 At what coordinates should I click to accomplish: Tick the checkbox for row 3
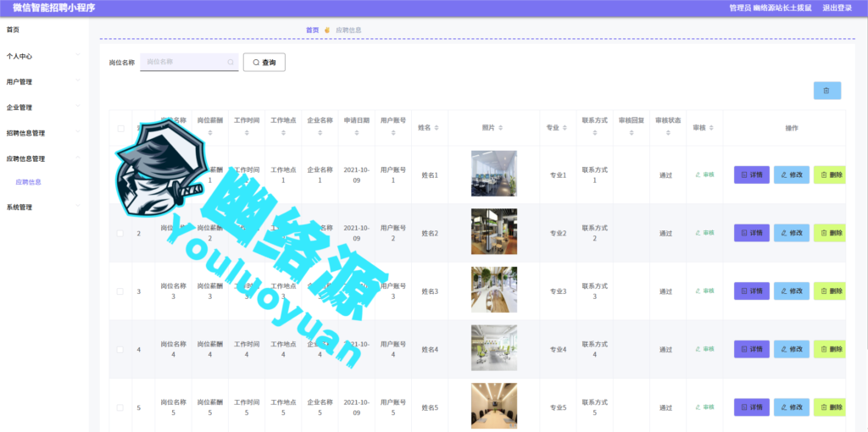click(x=120, y=291)
